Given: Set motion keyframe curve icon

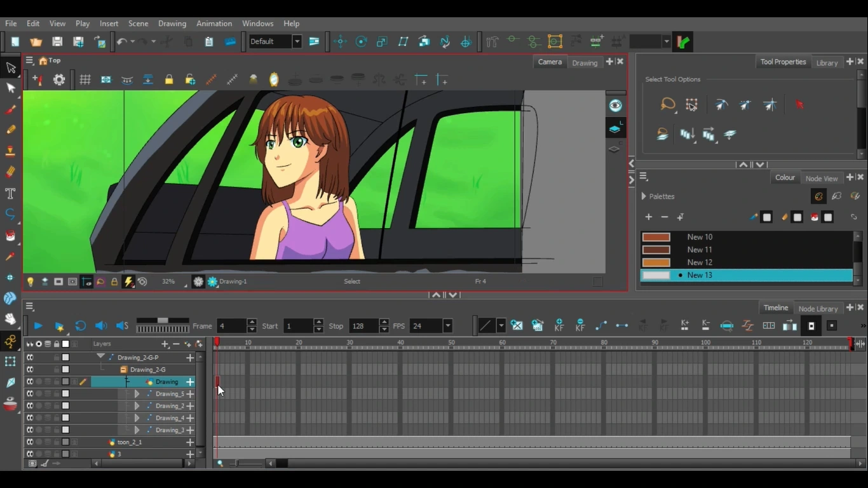Looking at the screenshot, I should 601,325.
